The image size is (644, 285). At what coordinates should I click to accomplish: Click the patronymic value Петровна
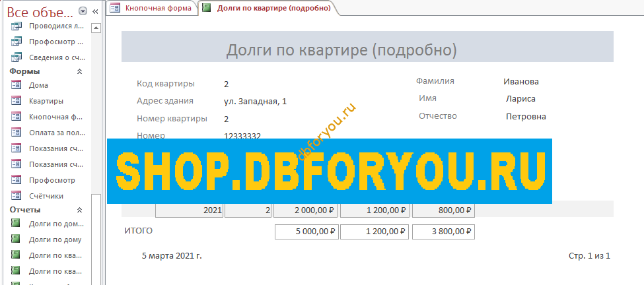pos(526,117)
